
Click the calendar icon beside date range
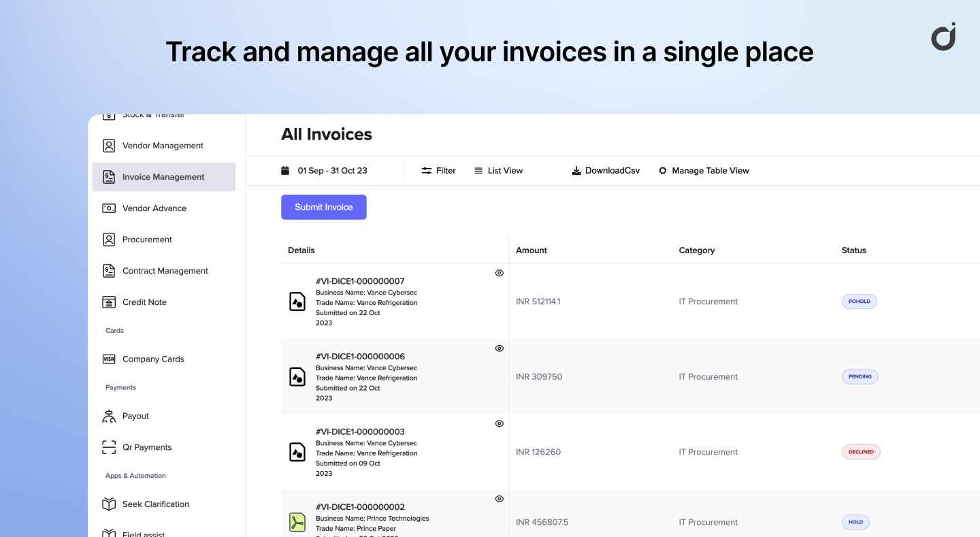point(285,171)
